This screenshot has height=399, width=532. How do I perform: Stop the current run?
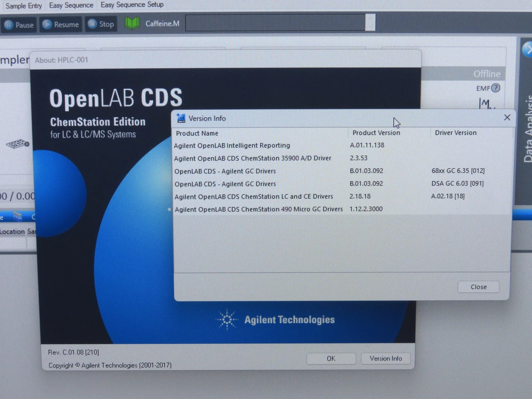point(101,24)
